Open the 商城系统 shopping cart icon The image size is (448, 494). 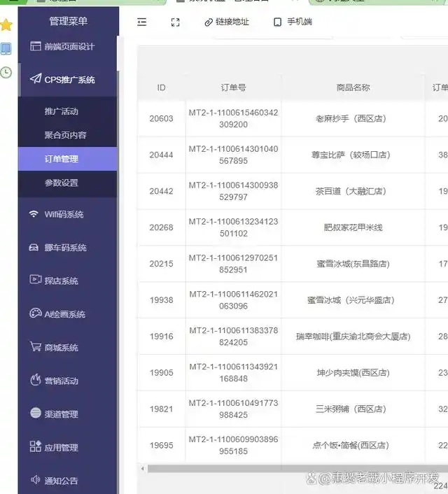point(34,347)
